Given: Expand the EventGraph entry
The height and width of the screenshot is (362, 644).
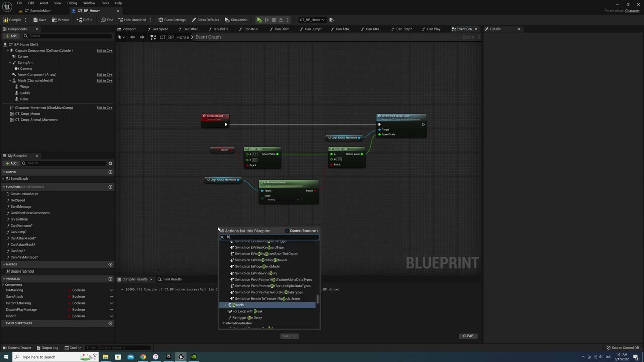Looking at the screenshot, I should point(4,178).
